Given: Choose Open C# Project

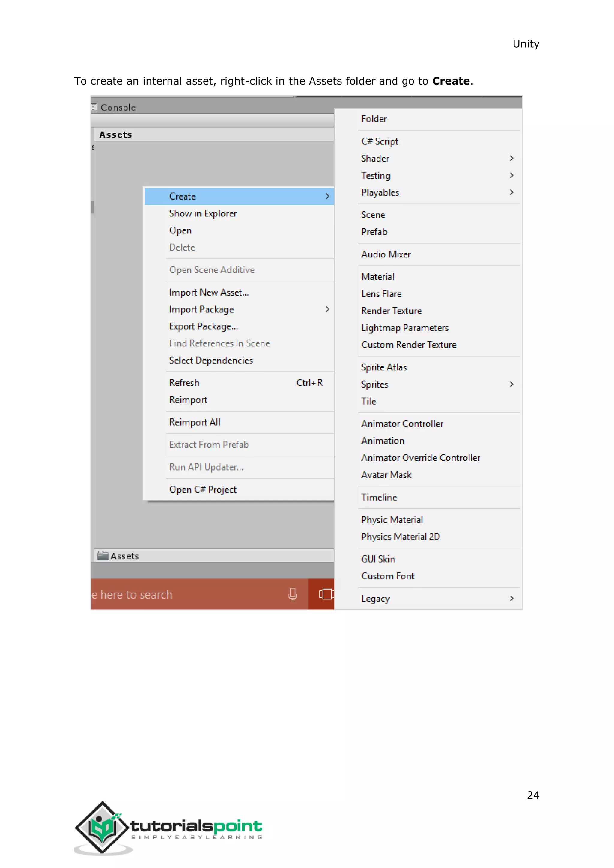Looking at the screenshot, I should 203,489.
